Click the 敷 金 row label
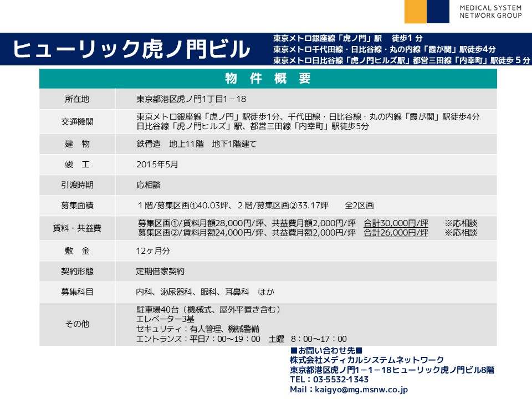This screenshot has width=532, height=399. [x=77, y=251]
